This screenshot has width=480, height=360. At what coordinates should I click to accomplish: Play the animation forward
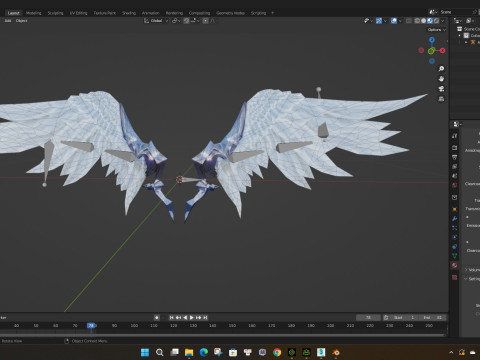pos(192,317)
